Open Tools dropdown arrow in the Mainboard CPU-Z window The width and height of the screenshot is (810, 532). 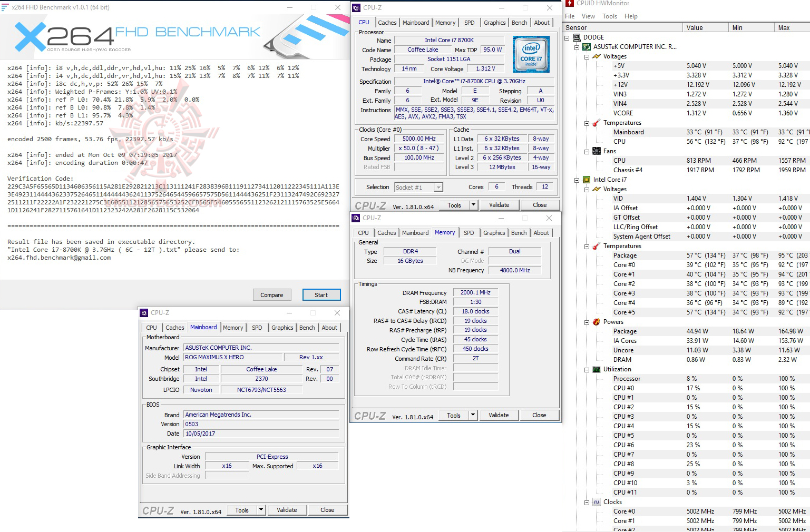point(261,510)
